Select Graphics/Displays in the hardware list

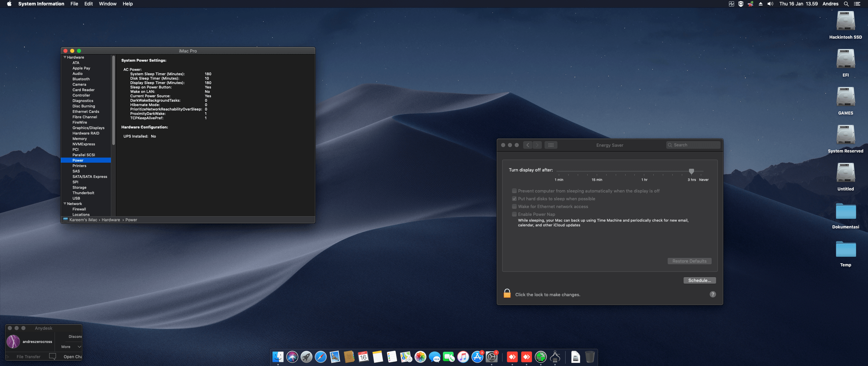coord(88,128)
